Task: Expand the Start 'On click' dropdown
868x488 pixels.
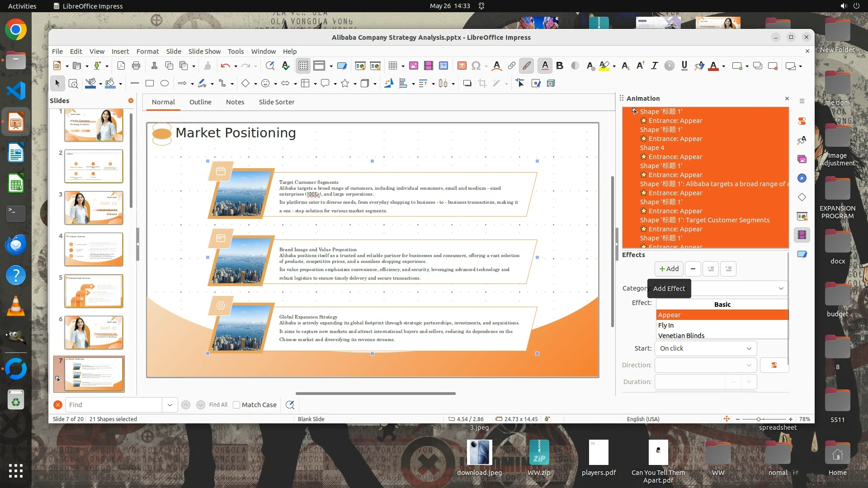Action: pos(749,348)
